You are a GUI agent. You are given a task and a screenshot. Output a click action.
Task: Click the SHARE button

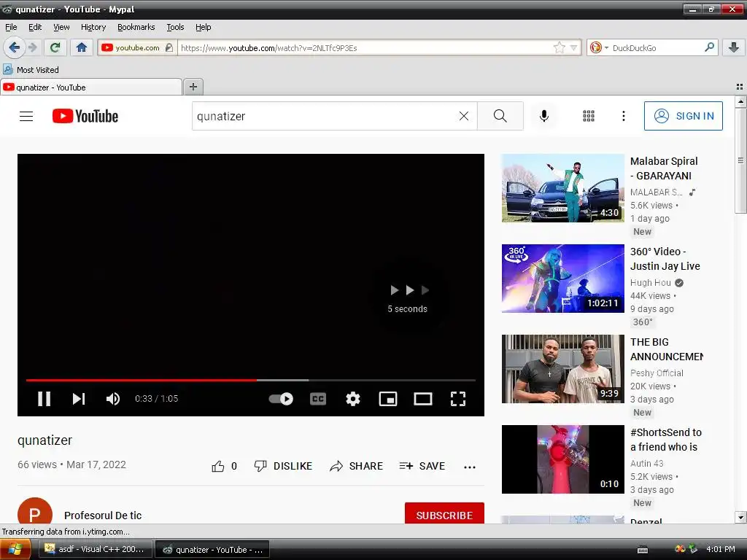click(x=356, y=466)
